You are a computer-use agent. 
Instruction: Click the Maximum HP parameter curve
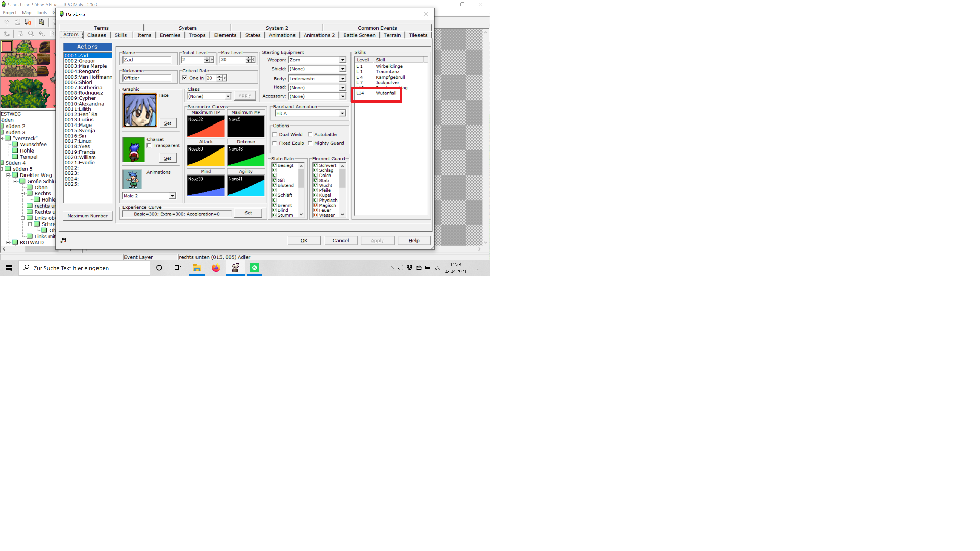206,126
